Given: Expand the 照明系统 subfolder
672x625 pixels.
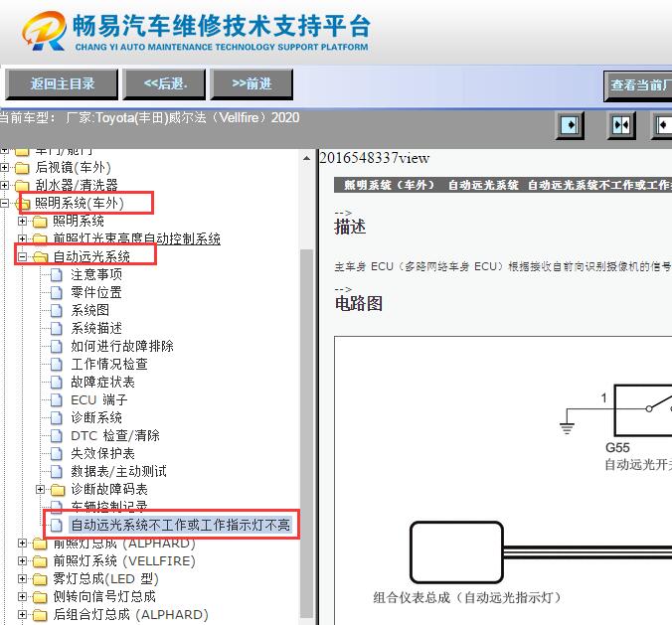Looking at the screenshot, I should 22,221.
